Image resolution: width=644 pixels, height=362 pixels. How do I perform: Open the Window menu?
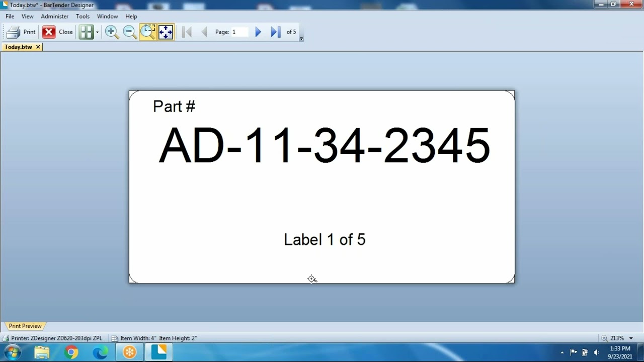[107, 16]
